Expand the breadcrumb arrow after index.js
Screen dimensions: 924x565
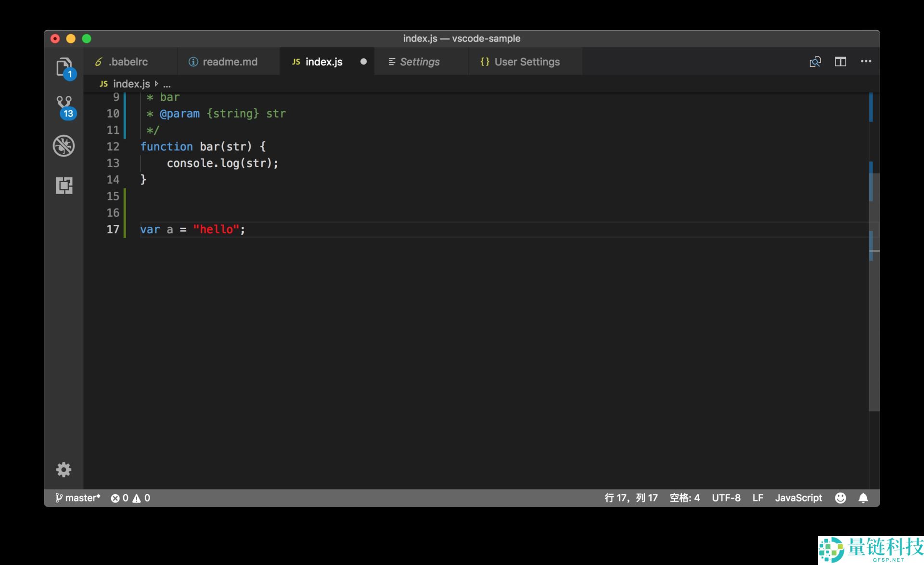[156, 84]
